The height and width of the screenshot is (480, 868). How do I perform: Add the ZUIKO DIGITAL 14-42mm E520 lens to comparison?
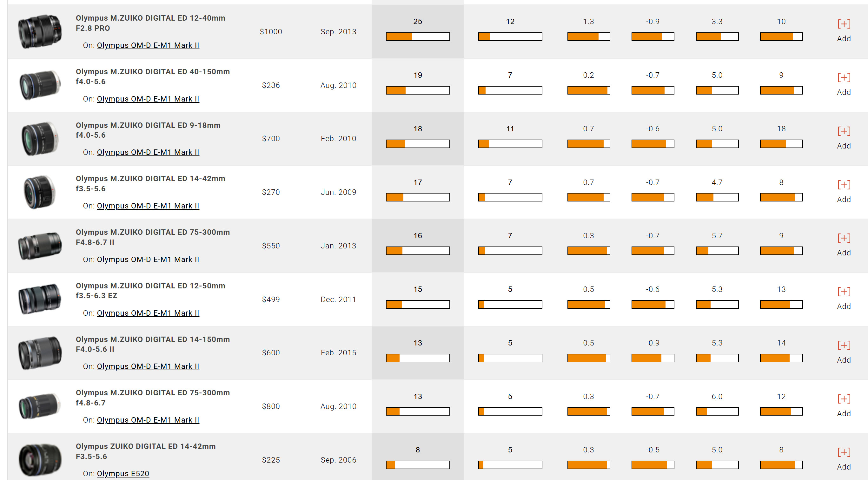(x=844, y=459)
